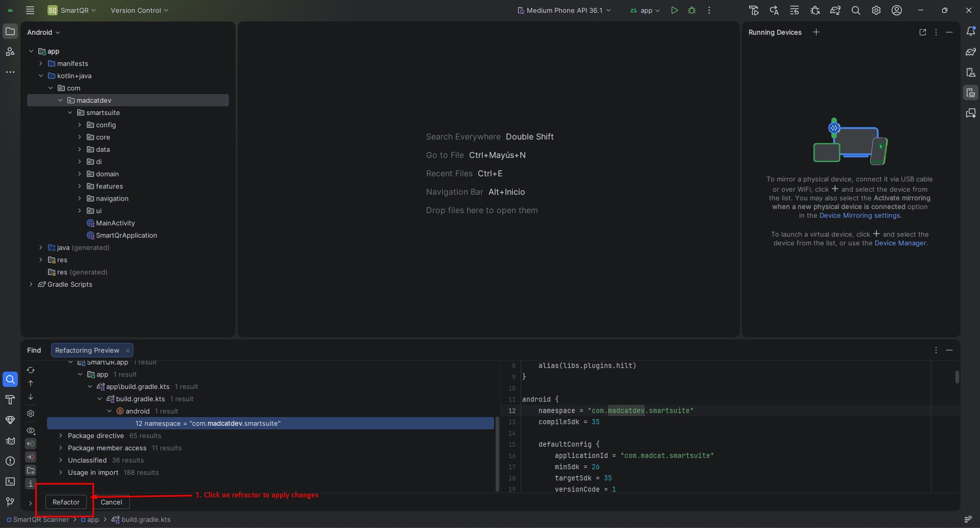Open IDE settings gear in title bar

[876, 10]
